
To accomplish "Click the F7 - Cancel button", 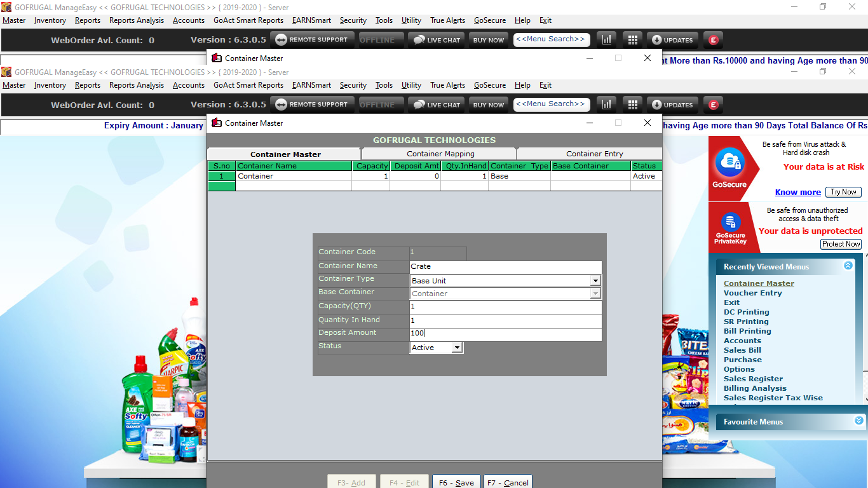I will [508, 482].
